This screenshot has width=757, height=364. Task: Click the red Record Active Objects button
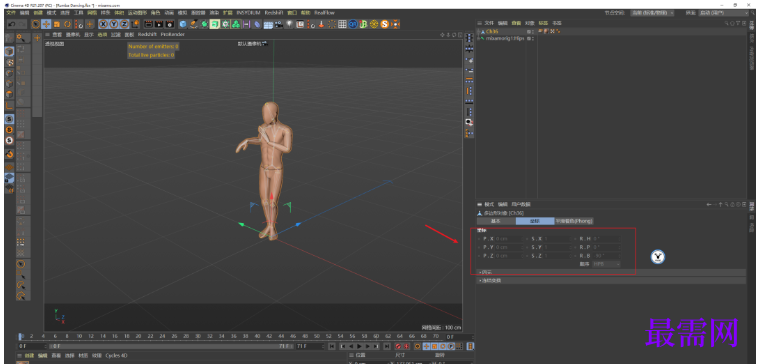[x=399, y=346]
